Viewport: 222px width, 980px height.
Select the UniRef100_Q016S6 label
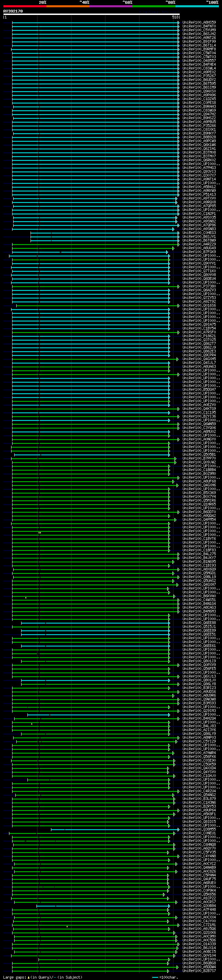tap(199, 305)
